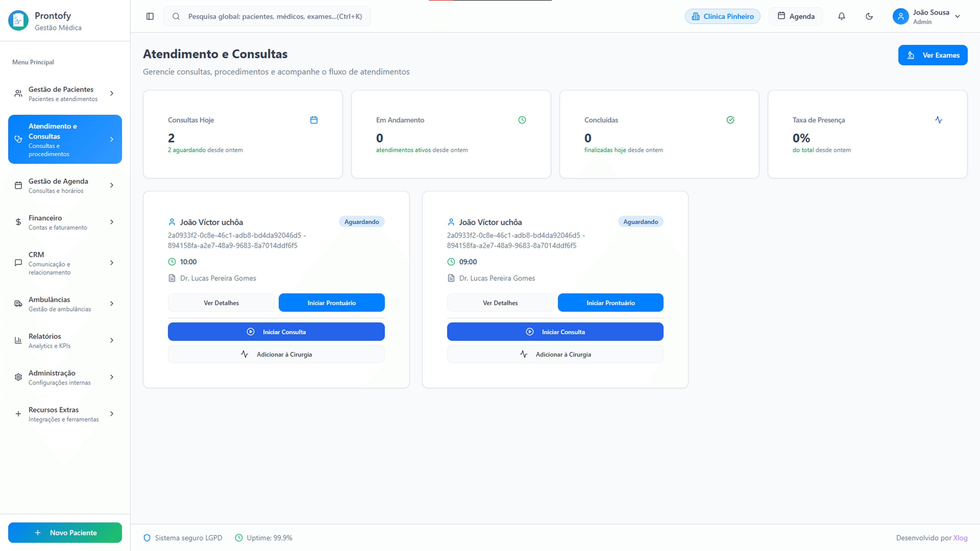This screenshot has height=551, width=980.
Task: Click the activity icon in Taxa de Presença card
Action: pyautogui.click(x=939, y=120)
